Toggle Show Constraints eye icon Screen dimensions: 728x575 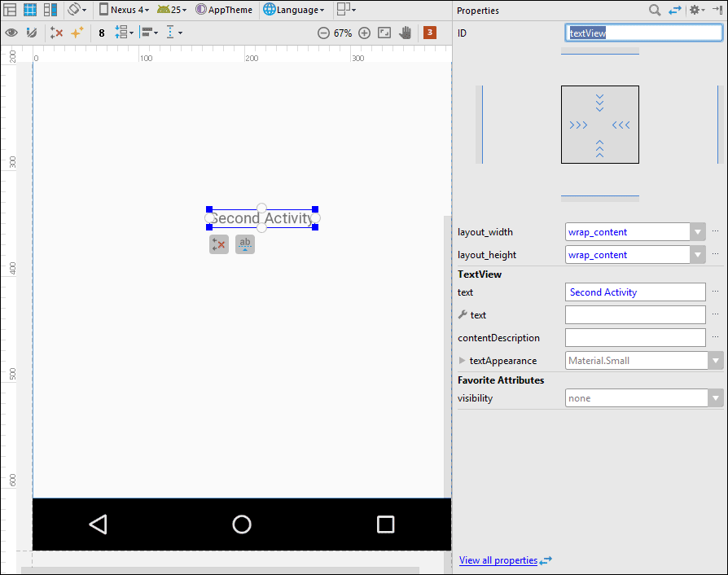tap(11, 33)
